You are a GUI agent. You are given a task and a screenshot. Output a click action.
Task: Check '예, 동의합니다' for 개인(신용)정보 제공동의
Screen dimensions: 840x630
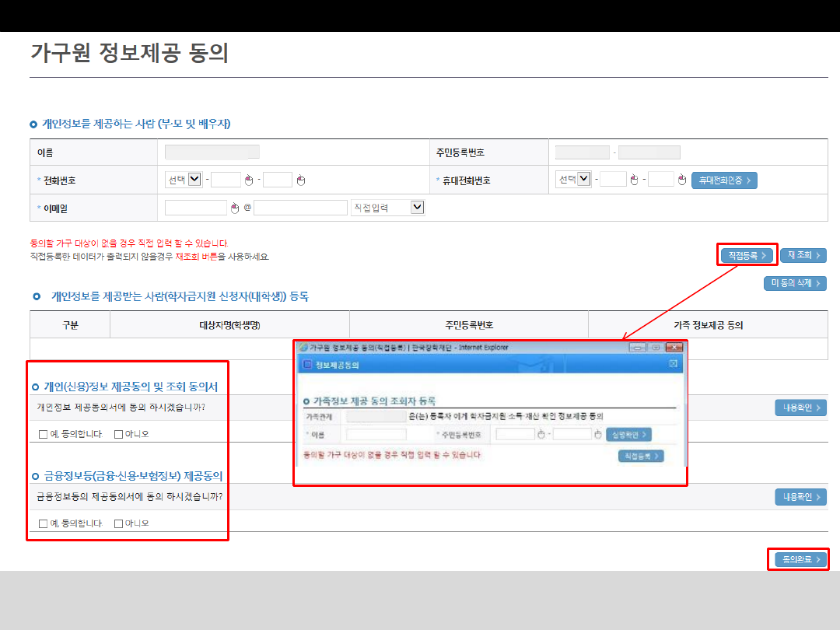pos(44,434)
